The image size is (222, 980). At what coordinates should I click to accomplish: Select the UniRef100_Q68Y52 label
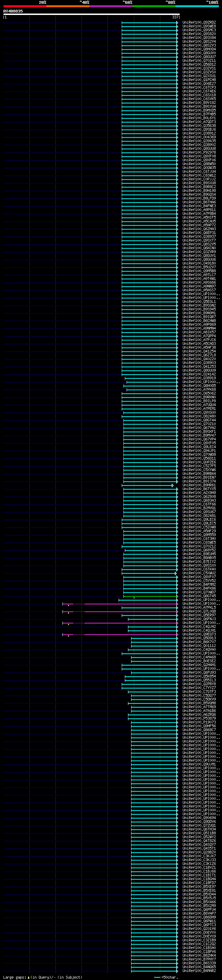[x=199, y=550]
